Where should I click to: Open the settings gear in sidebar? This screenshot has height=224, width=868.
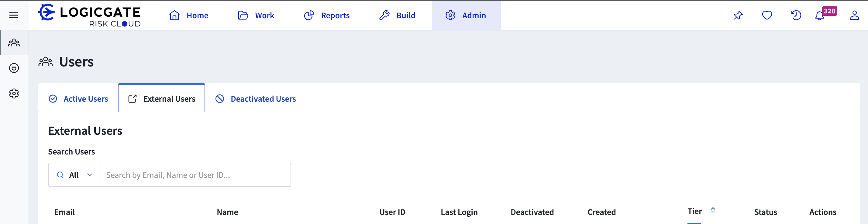point(14,93)
